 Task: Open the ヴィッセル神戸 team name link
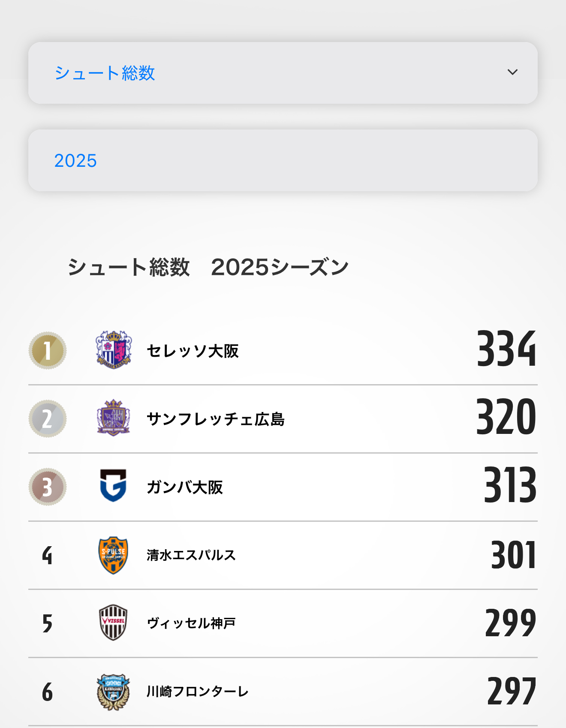tap(191, 623)
